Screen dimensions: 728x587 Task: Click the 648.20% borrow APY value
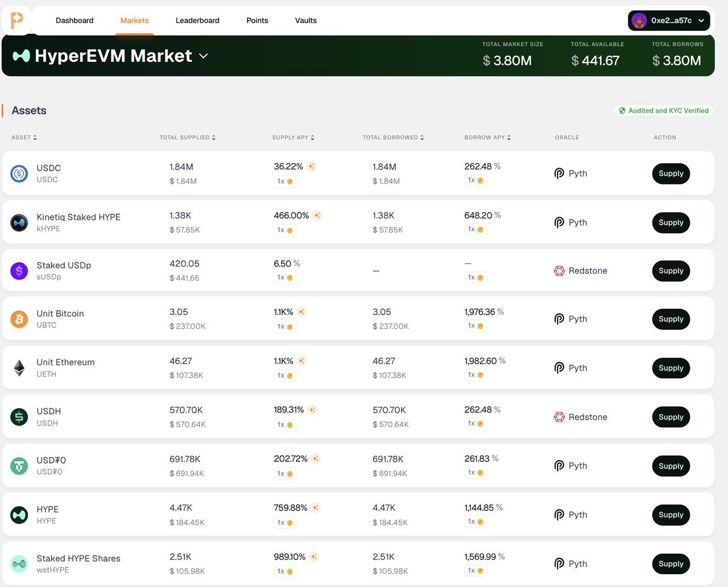(482, 215)
